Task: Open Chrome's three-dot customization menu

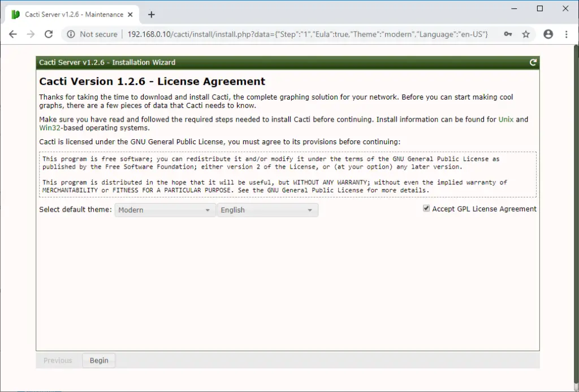Action: pos(567,34)
